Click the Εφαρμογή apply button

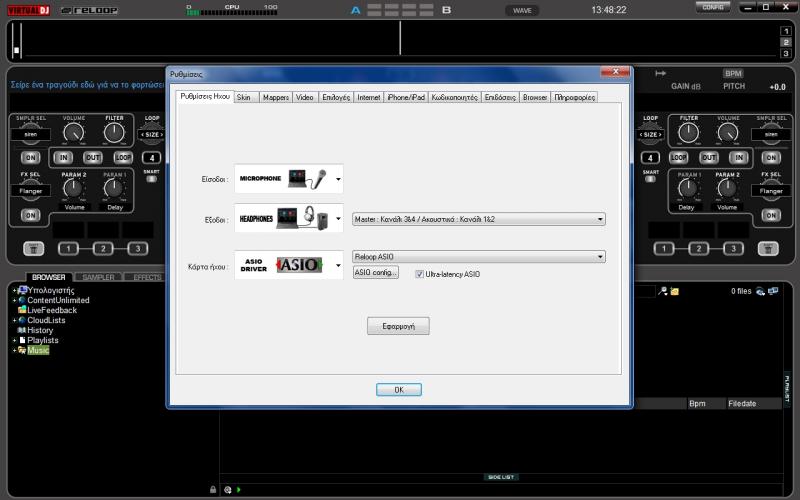tap(398, 326)
